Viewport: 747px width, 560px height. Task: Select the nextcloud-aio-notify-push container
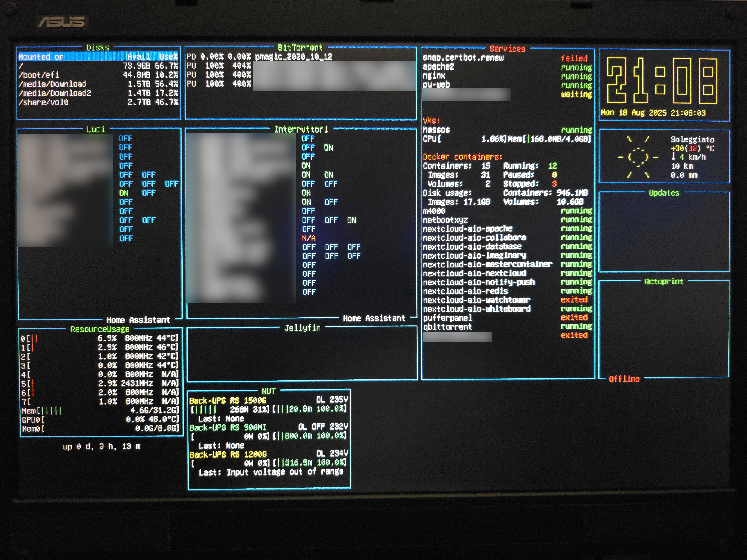tap(507, 282)
